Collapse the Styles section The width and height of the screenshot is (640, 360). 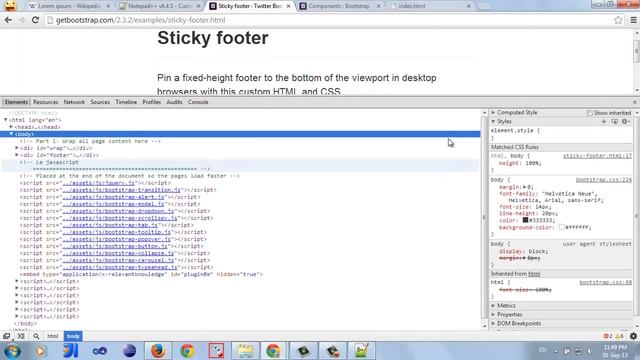493,122
